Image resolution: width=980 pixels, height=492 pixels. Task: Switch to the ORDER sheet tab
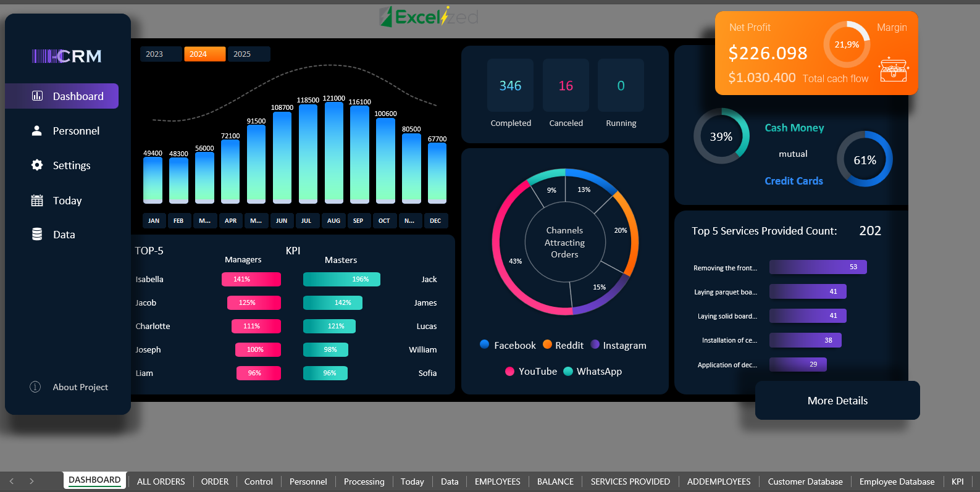[215, 482]
